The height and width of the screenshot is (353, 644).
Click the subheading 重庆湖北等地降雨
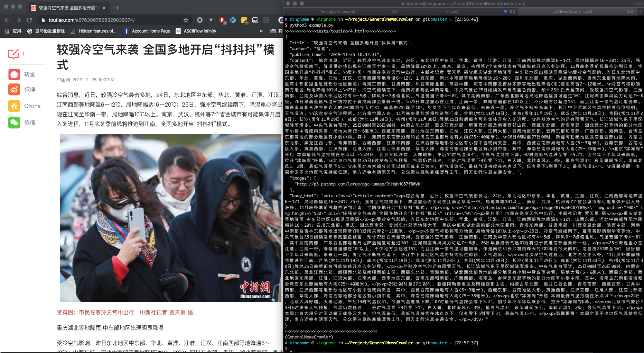coord(110,328)
